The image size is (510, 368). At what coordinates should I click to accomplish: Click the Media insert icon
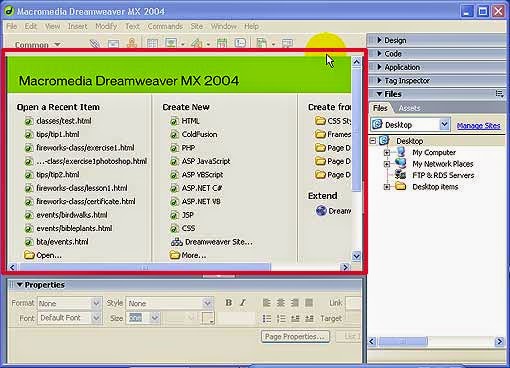[x=196, y=43]
